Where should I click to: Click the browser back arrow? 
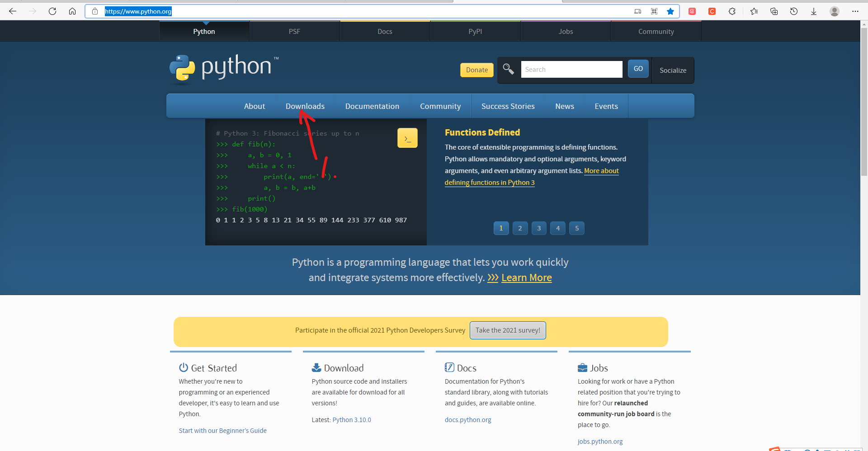pos(13,11)
